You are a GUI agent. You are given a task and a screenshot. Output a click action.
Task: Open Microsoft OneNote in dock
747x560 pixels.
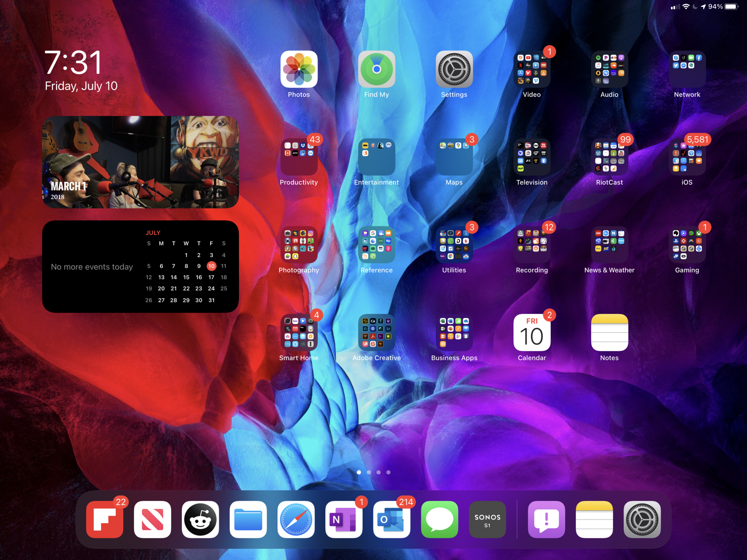click(x=344, y=519)
